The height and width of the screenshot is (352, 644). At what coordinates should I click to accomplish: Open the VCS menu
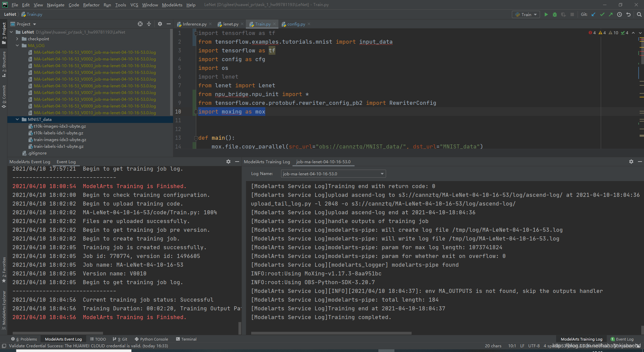134,5
